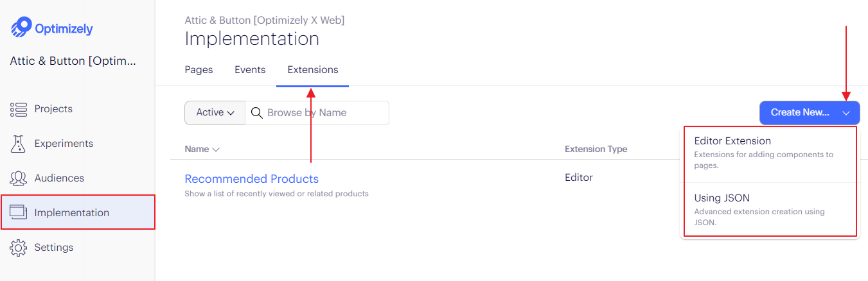Click the magnifying glass search icon
868x281 pixels.
coord(256,113)
